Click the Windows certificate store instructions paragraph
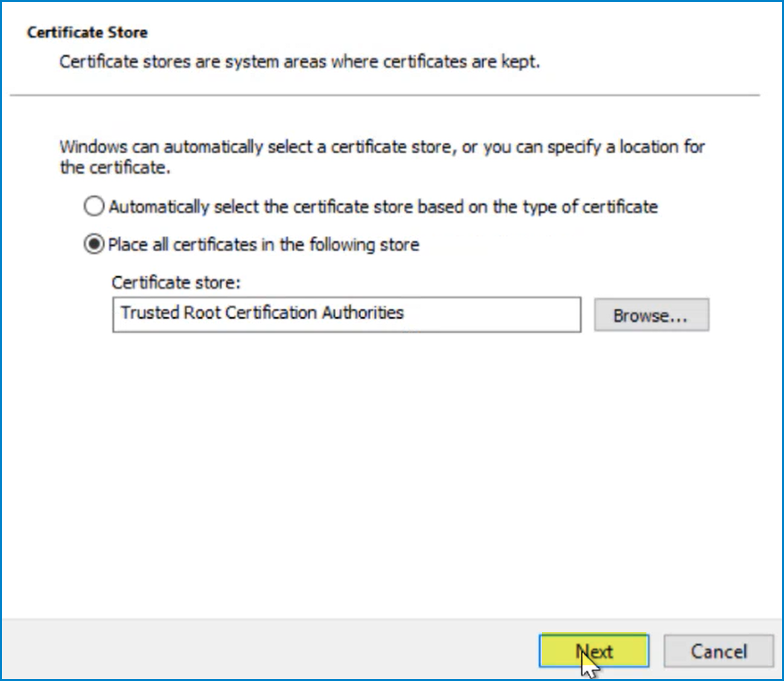Viewport: 784px width, 681px height. click(x=382, y=156)
